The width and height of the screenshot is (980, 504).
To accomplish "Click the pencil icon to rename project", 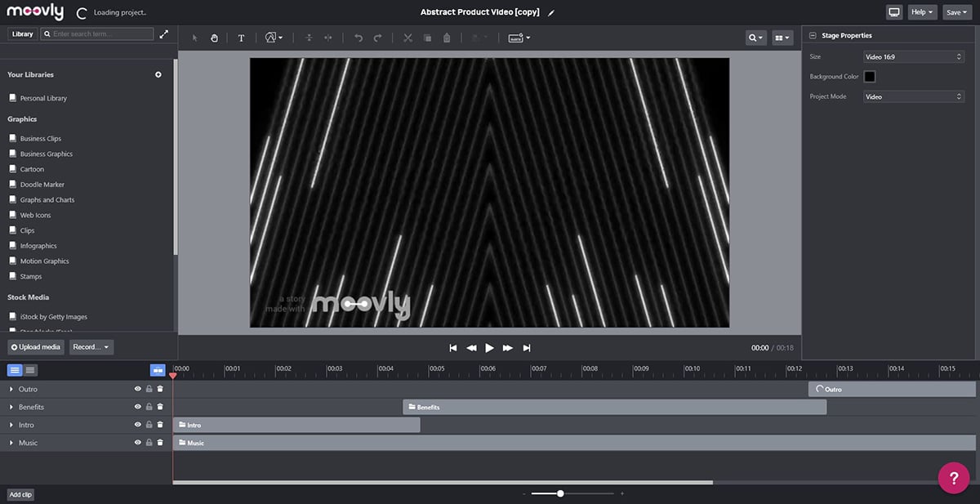I will pyautogui.click(x=551, y=13).
